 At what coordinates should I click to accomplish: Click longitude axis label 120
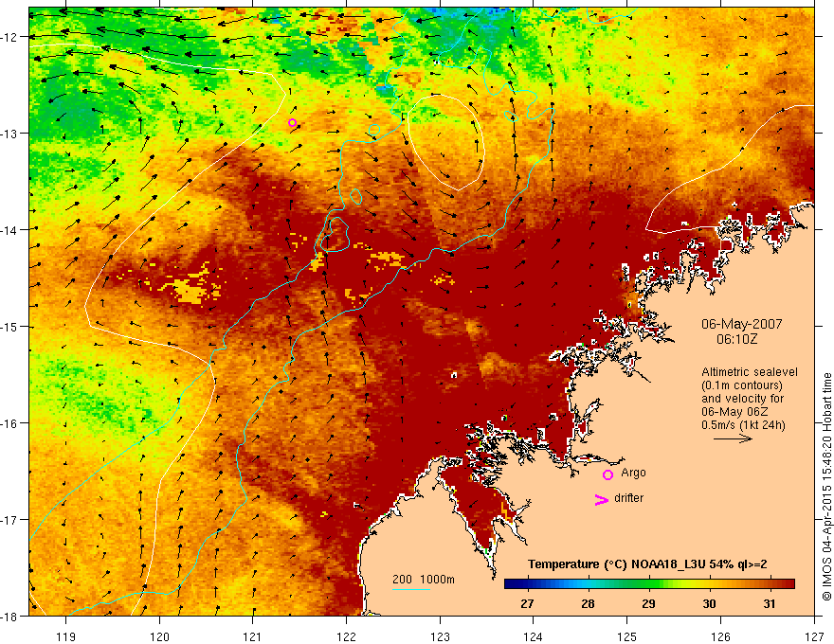tap(159, 636)
